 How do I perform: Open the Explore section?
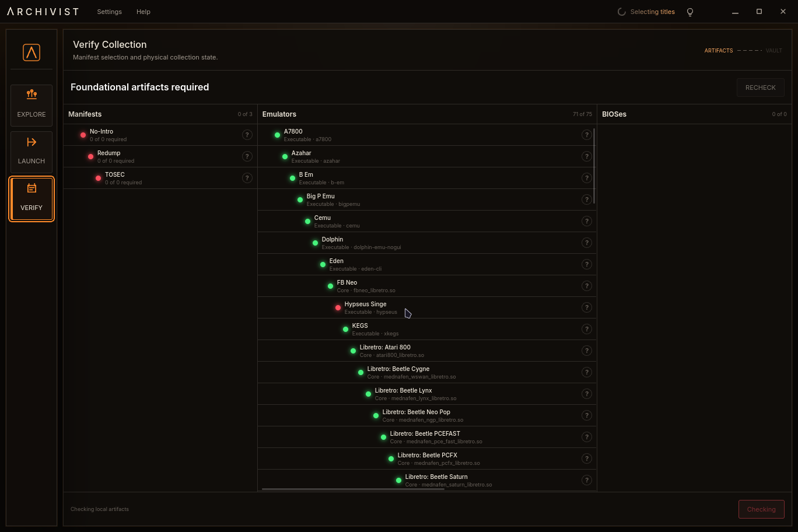click(32, 106)
